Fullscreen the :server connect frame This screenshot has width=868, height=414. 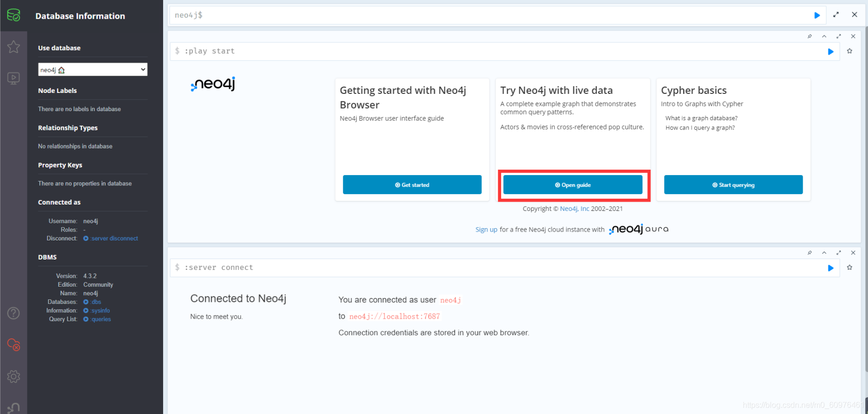[x=839, y=253]
